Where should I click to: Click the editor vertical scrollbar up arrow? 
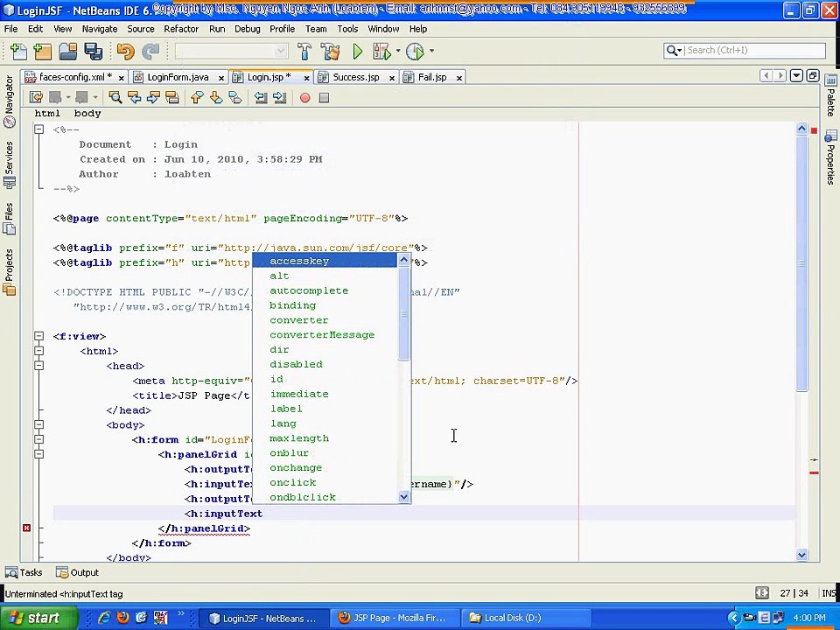[801, 128]
